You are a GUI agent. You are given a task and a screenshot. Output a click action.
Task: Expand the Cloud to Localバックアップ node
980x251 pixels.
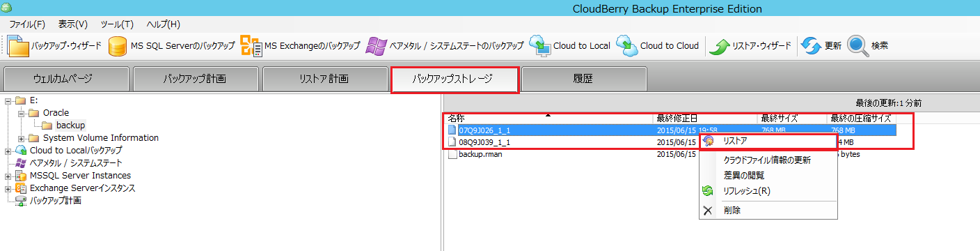coord(8,151)
